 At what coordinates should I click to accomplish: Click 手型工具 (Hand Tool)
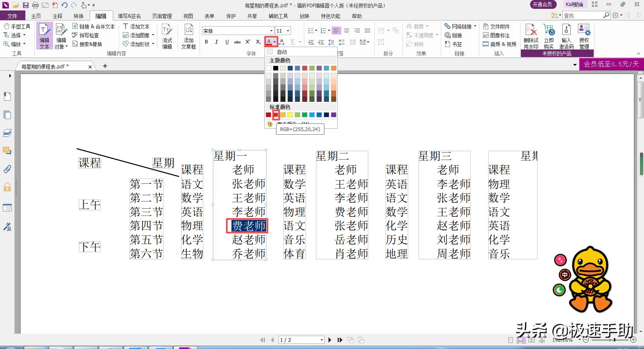(x=17, y=27)
